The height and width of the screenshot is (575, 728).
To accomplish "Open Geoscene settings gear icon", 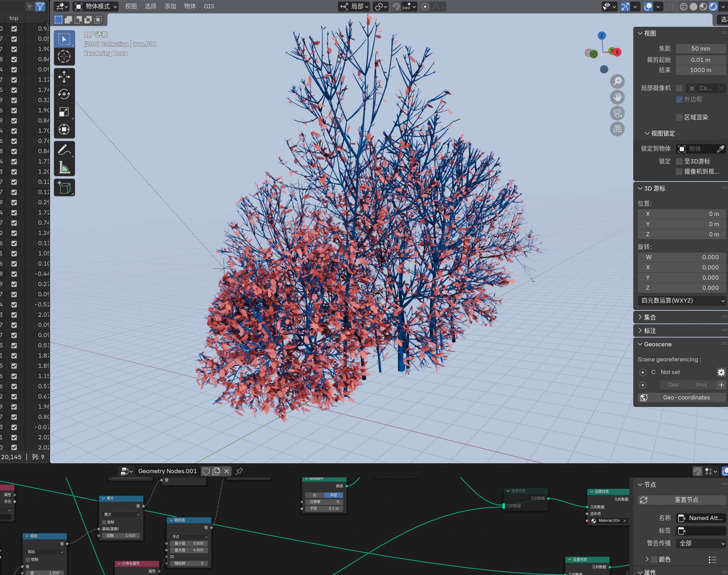I will pos(721,372).
